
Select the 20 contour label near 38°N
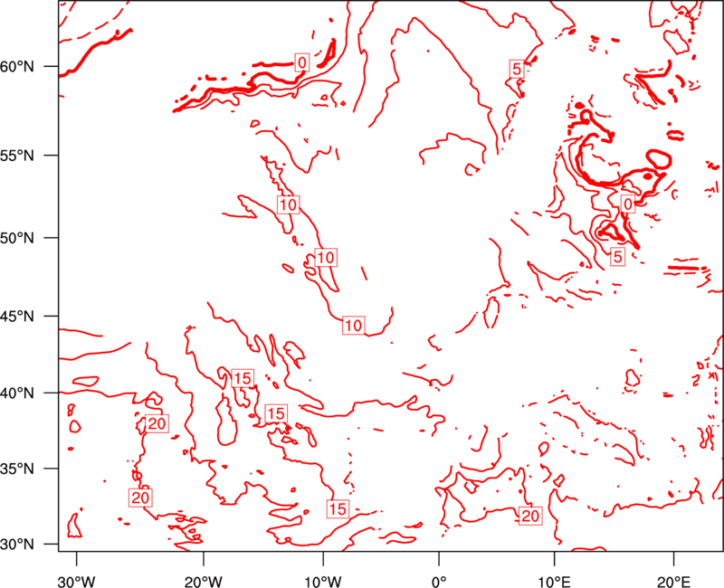coord(156,423)
